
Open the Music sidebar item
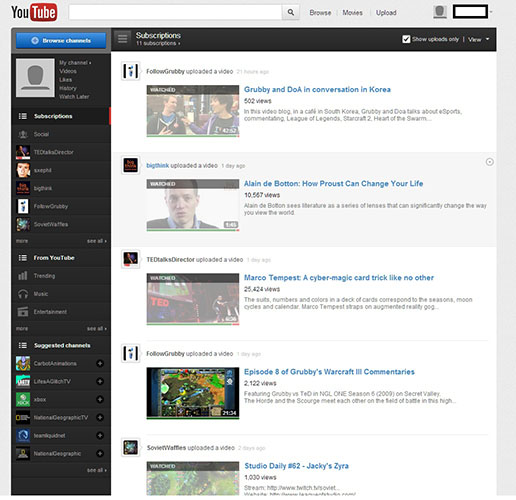61,294
